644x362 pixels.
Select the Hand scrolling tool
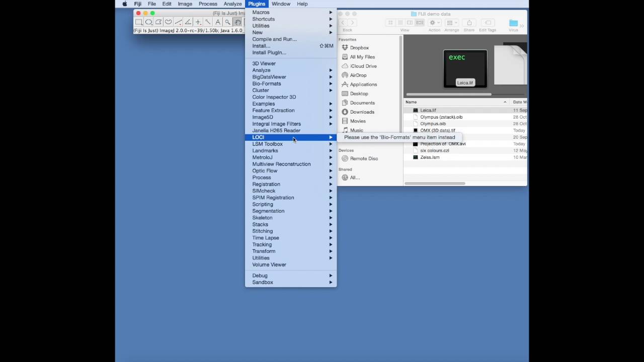(x=237, y=22)
